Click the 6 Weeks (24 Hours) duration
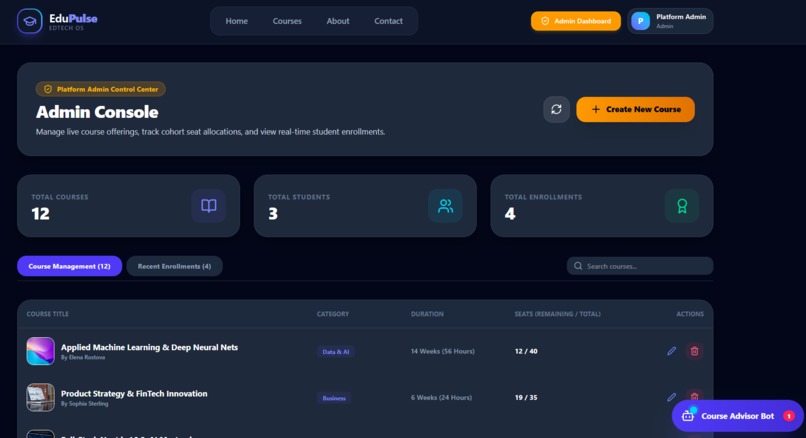This screenshot has width=806, height=438. tap(441, 397)
